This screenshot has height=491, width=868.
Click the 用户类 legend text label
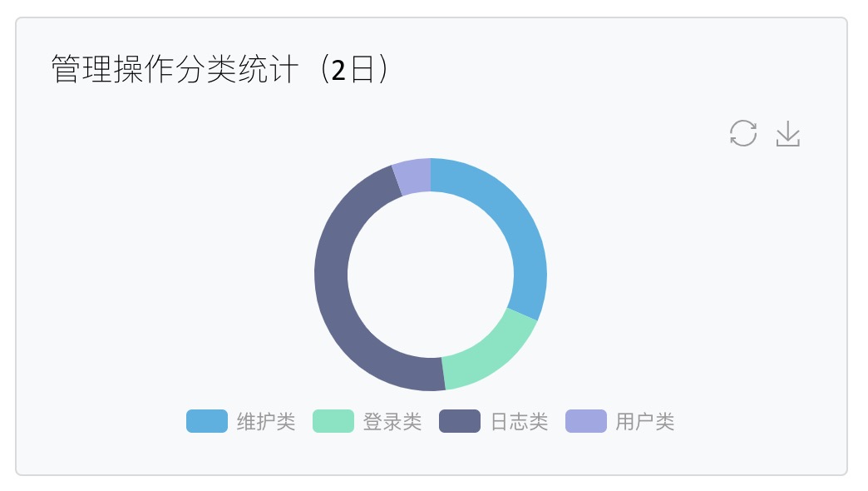[x=645, y=422]
